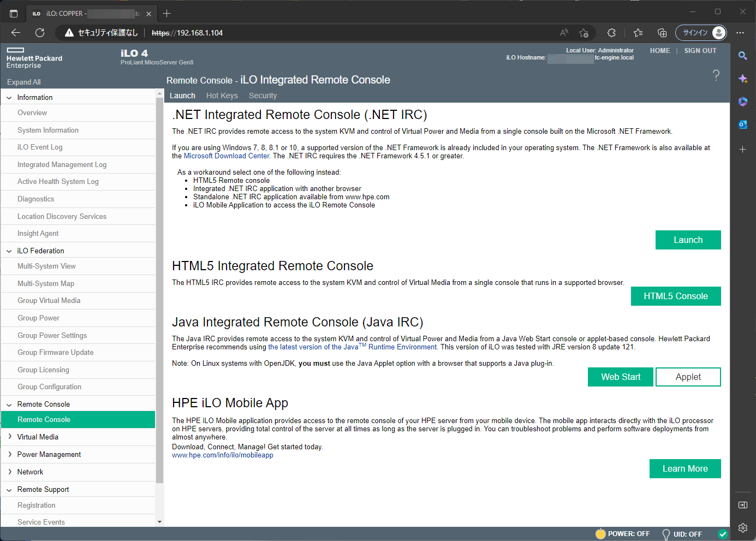The height and width of the screenshot is (541, 756).
Task: Start Java IRC with Web Start
Action: click(621, 377)
